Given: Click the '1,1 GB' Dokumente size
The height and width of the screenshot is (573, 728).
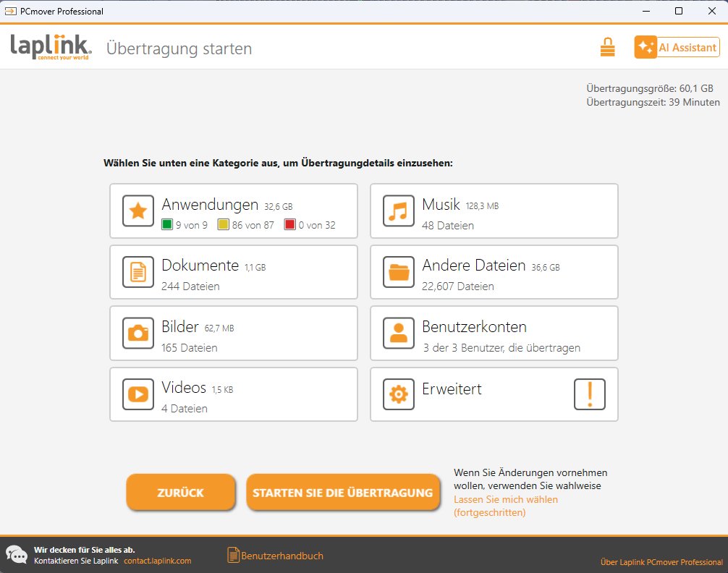Looking at the screenshot, I should coord(255,268).
